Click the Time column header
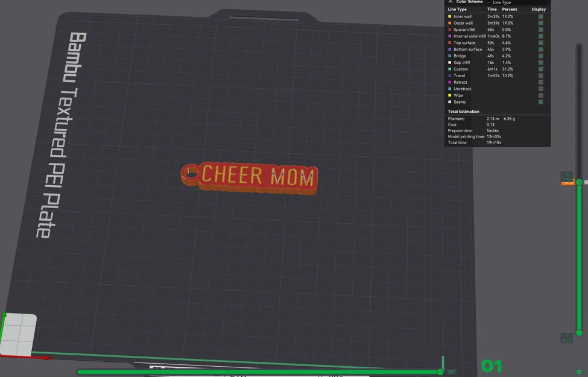The image size is (588, 377). pos(492,9)
